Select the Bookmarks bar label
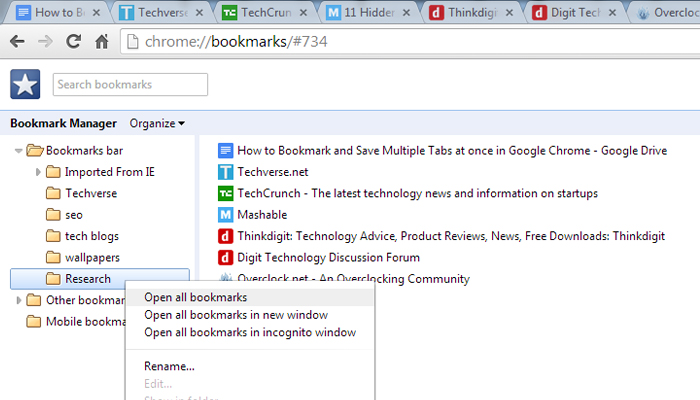 click(x=84, y=150)
